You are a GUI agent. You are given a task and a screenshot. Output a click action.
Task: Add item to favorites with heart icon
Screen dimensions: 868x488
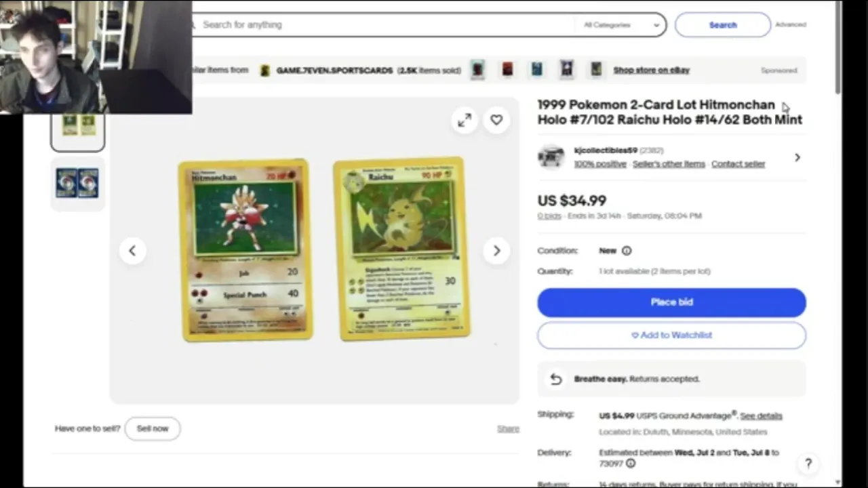coord(496,121)
